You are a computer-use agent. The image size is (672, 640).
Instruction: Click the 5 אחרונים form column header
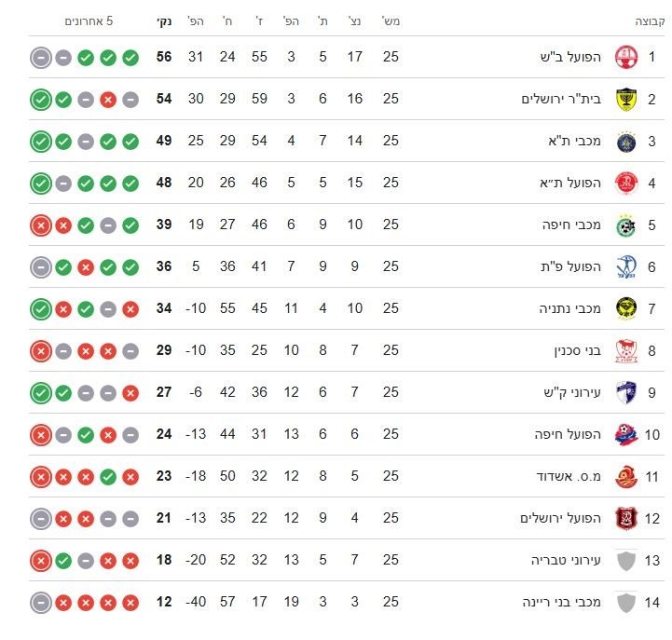click(x=89, y=20)
